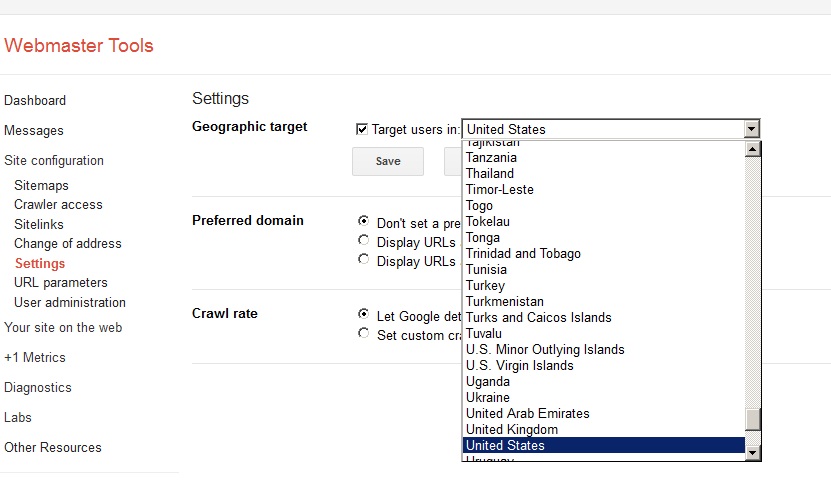This screenshot has width=831, height=480.
Task: Open the User administration page
Action: point(70,302)
